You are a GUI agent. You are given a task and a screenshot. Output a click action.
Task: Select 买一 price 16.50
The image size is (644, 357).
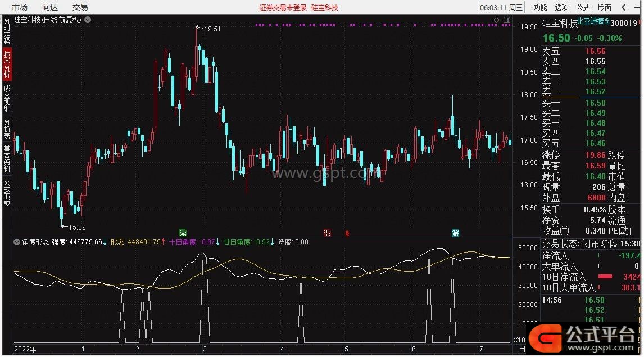596,103
